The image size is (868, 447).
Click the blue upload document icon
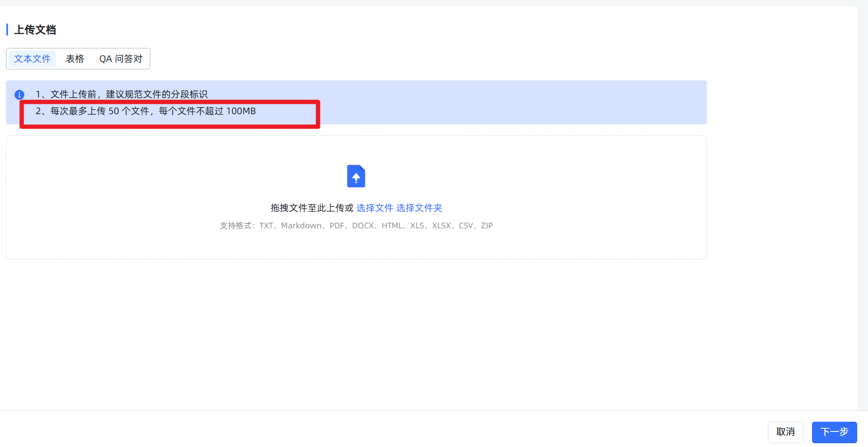[356, 176]
